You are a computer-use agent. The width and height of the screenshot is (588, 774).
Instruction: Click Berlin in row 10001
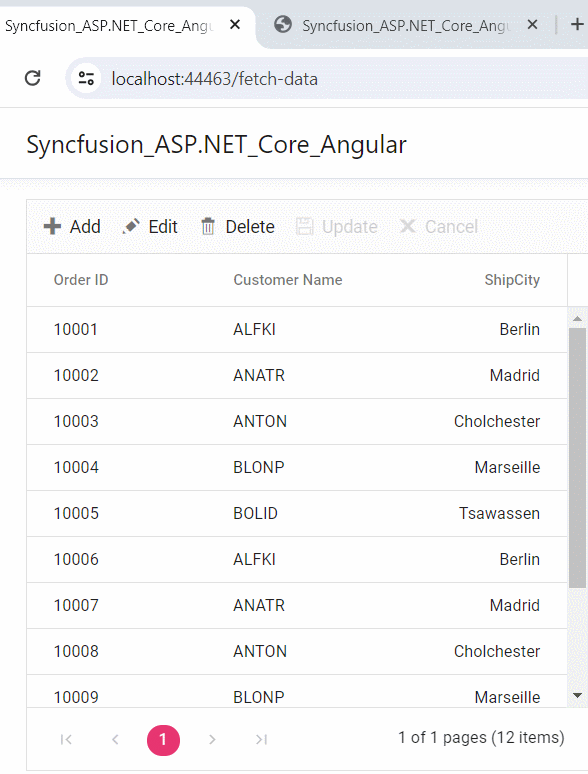pyautogui.click(x=519, y=329)
